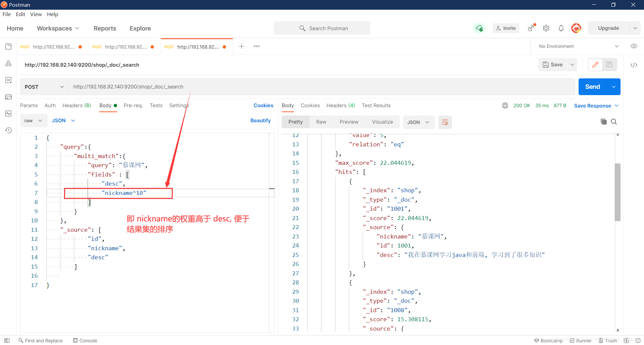Open the notifications bell
644x345 pixels.
click(561, 28)
